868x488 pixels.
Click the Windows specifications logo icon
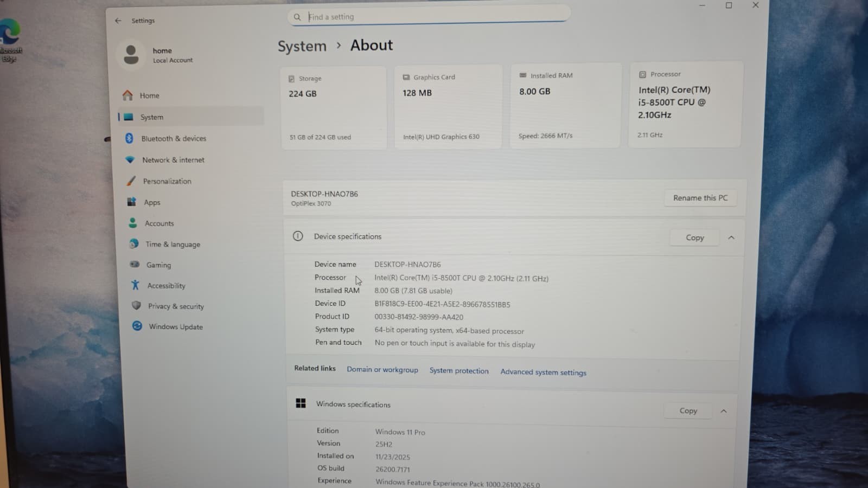click(301, 403)
